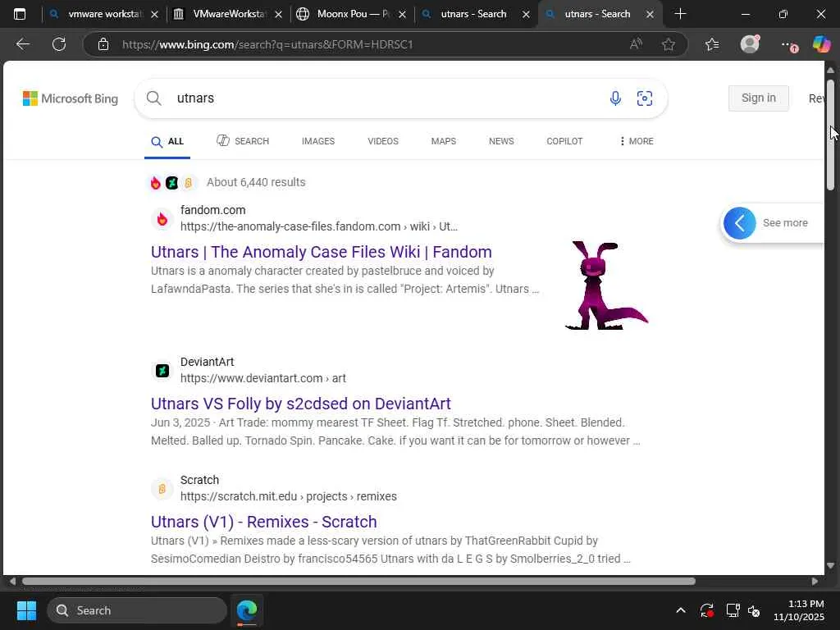Open Utnars (V1) Remixes Scratch link

pyautogui.click(x=263, y=522)
